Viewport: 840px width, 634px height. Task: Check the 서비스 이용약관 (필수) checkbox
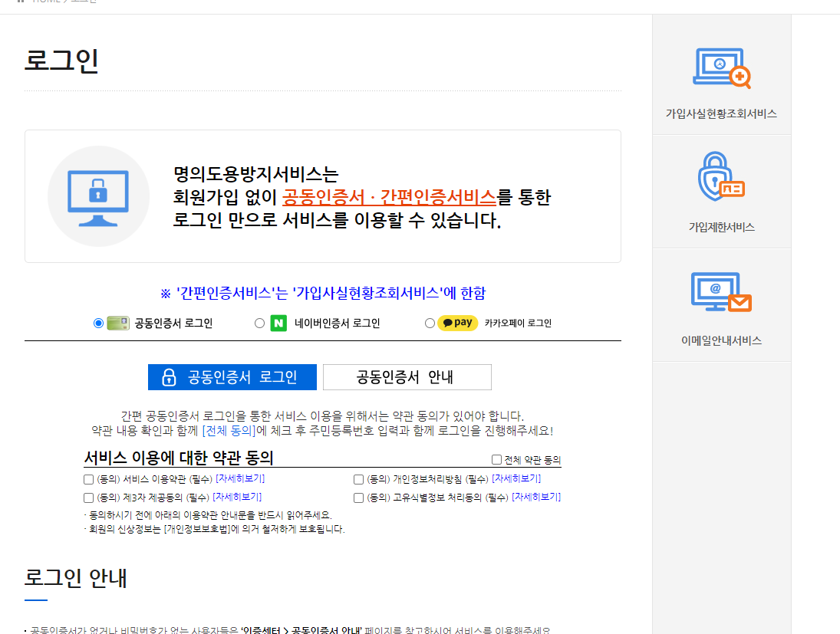coord(89,479)
